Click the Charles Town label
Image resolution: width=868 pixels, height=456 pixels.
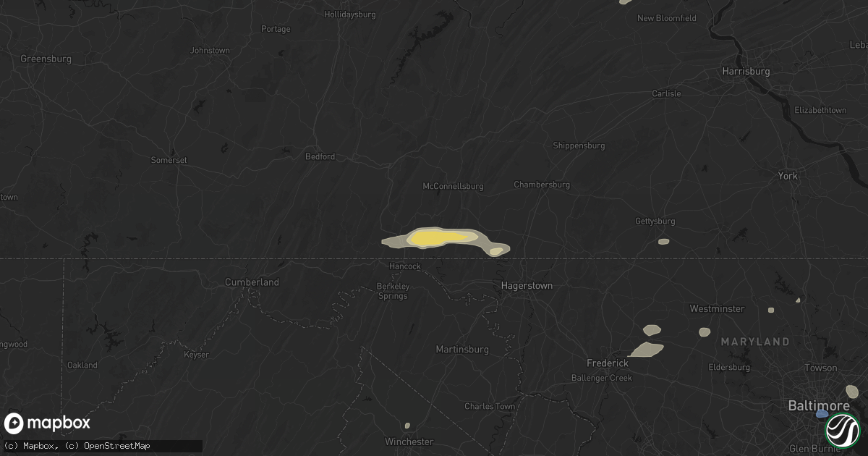490,407
